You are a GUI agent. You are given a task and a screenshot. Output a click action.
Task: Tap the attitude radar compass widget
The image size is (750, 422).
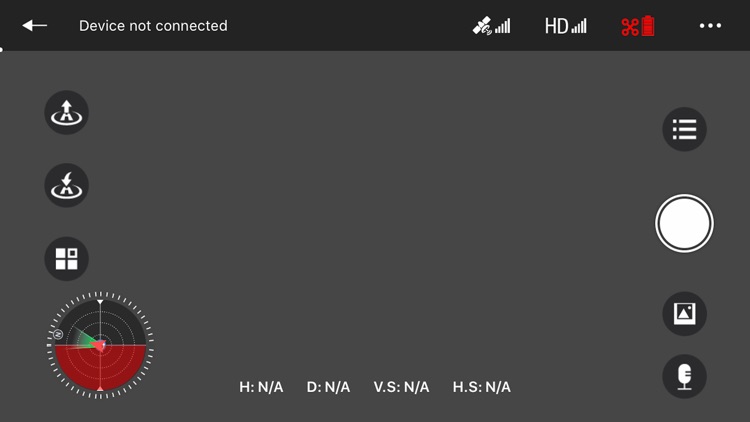pos(100,345)
